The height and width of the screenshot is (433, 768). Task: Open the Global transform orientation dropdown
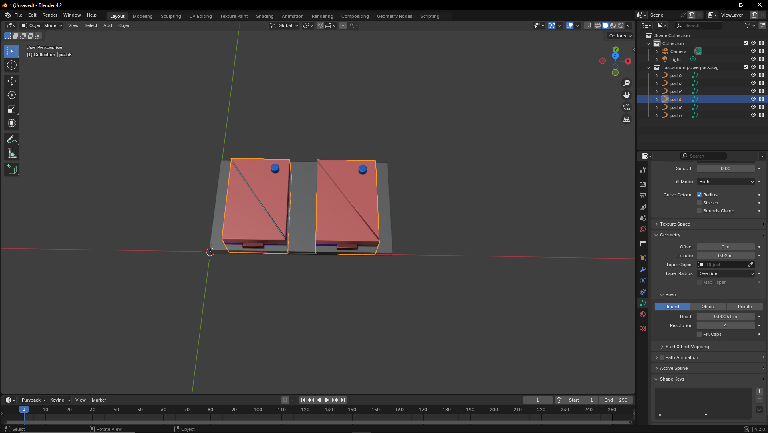point(284,25)
